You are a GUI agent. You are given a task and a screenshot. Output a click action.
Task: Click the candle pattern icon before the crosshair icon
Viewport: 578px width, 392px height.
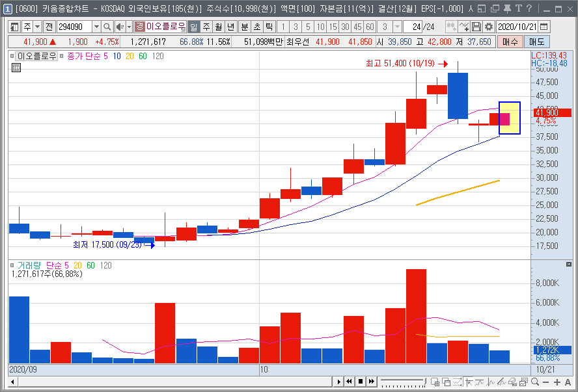[451, 27]
